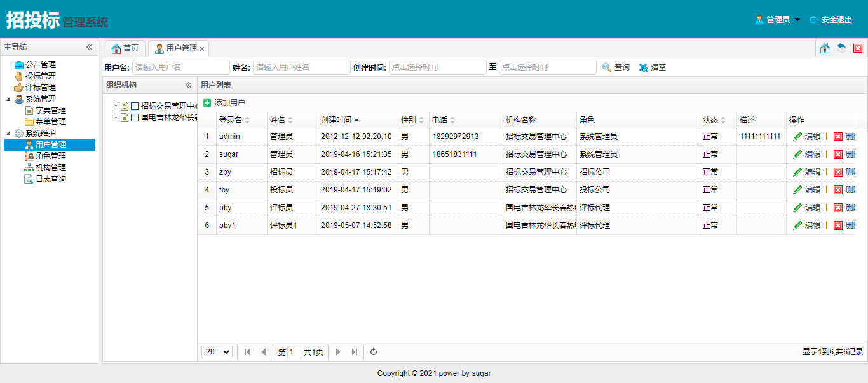Screen dimensions: 868x383
Task: Click the magnifier query icon
Action: (x=607, y=67)
